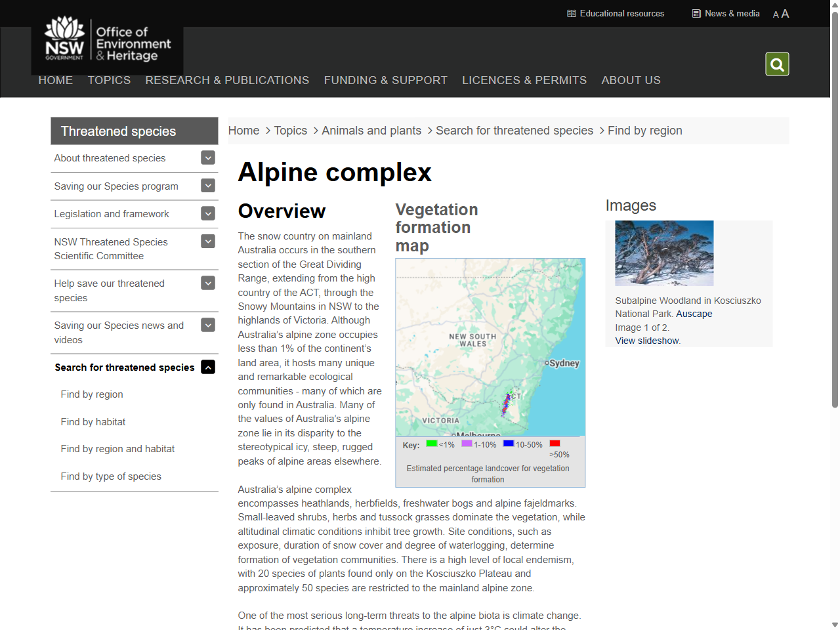Open the LICENCES & PERMITS menu
This screenshot has width=840, height=630.
(x=524, y=80)
